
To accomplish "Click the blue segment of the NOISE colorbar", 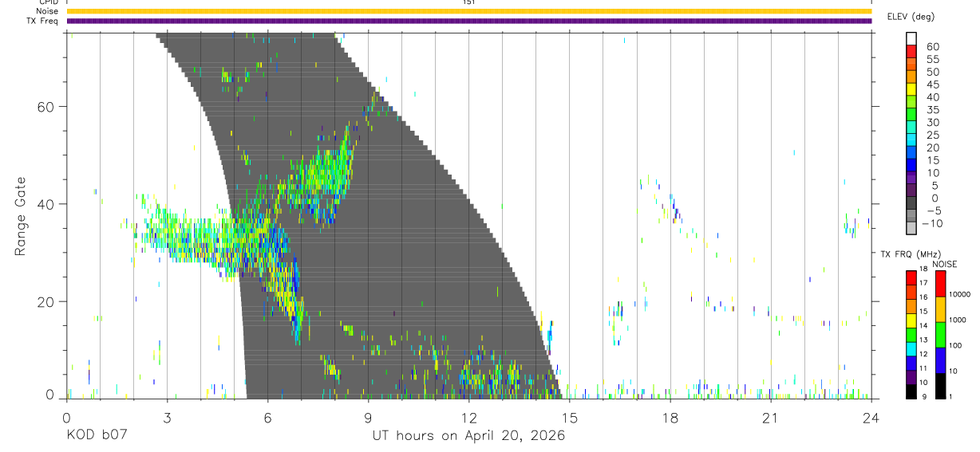I will click(x=940, y=360).
